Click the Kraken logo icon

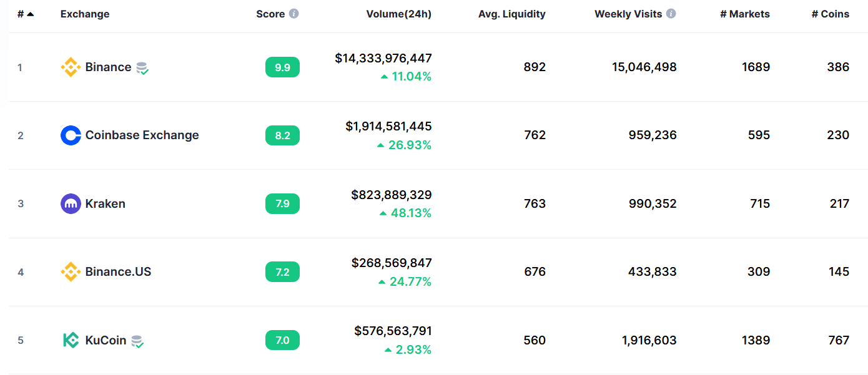point(71,203)
